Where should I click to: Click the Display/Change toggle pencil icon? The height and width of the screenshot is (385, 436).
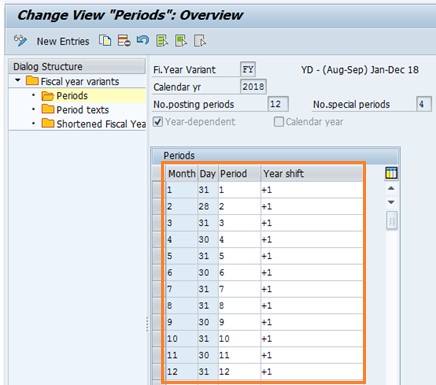pos(20,41)
